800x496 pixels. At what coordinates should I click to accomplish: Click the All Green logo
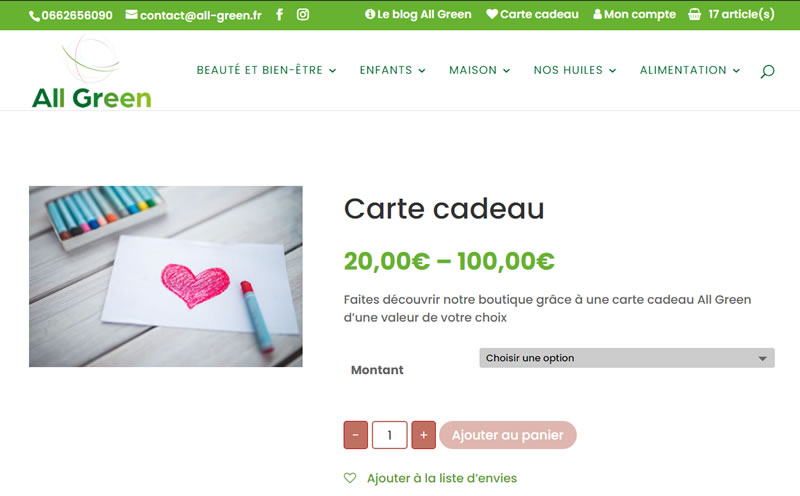92,72
